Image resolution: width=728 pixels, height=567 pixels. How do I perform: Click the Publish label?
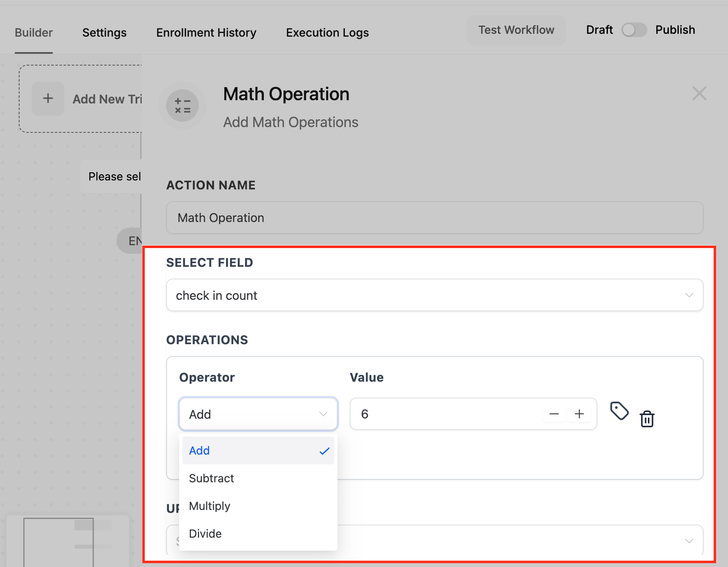pyautogui.click(x=675, y=30)
